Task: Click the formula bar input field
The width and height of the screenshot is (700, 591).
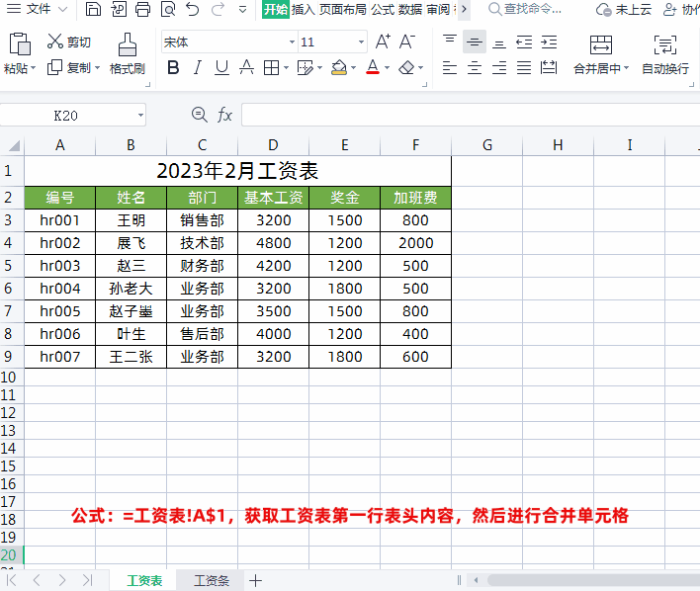Action: [x=471, y=116]
